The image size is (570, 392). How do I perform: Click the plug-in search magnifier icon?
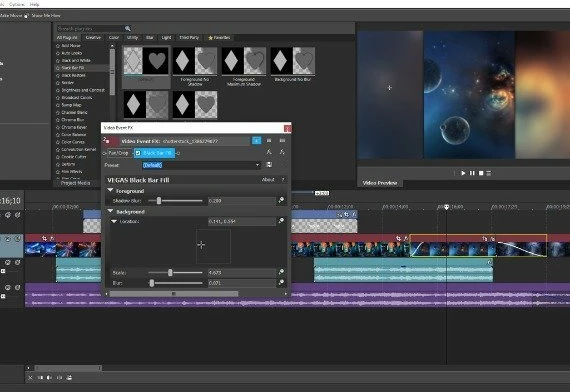coord(128,28)
